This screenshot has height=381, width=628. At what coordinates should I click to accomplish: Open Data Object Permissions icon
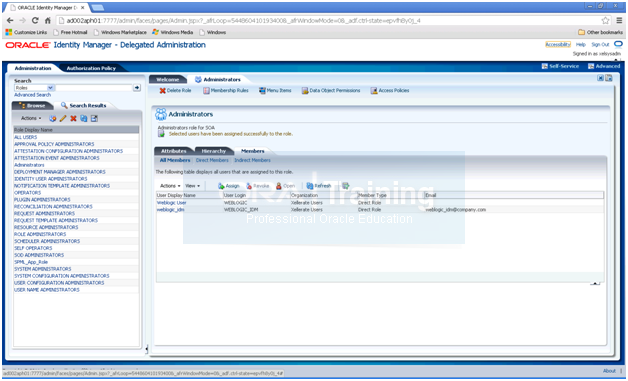[305, 91]
